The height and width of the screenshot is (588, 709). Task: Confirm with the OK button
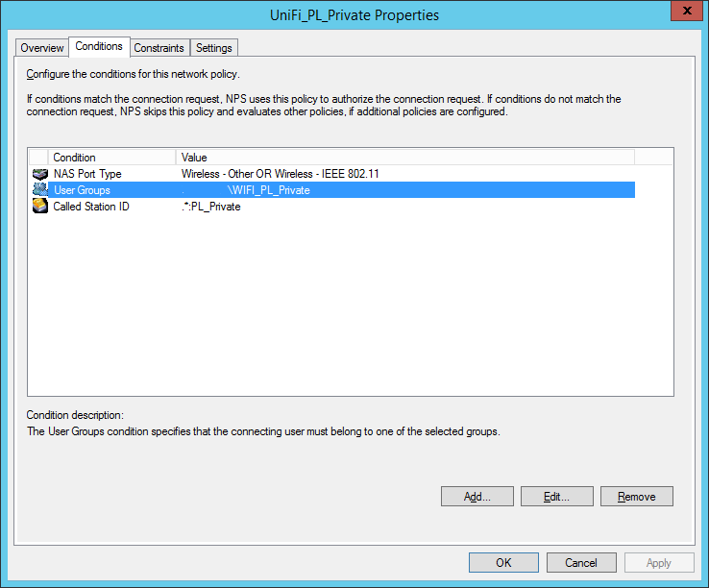503,563
